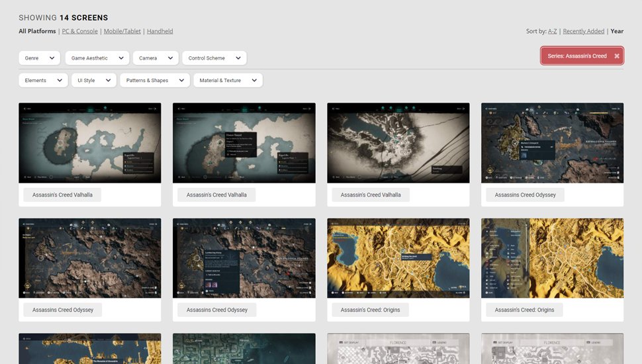642x364 pixels.
Task: Filter by Handheld platform
Action: click(160, 31)
